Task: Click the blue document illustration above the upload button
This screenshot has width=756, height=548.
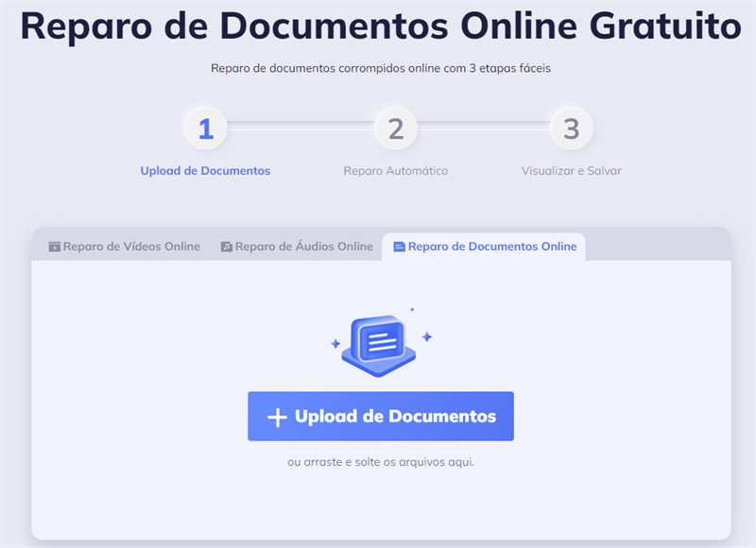Action: 379,342
